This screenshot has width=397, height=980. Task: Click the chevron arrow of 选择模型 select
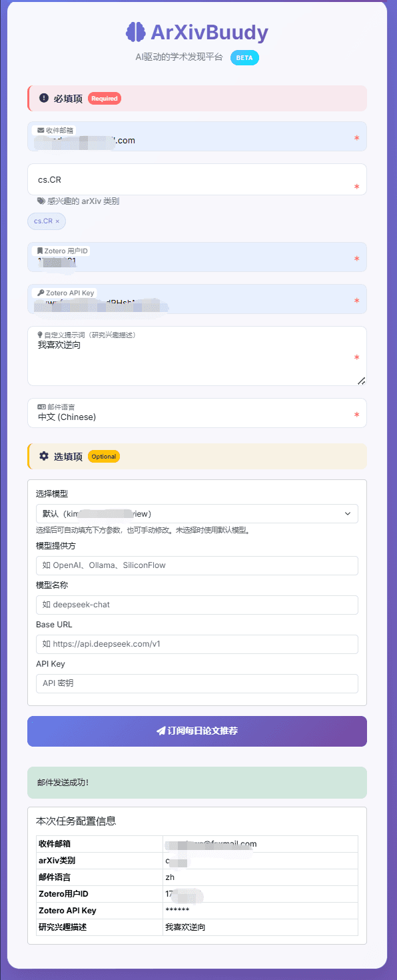pyautogui.click(x=348, y=513)
